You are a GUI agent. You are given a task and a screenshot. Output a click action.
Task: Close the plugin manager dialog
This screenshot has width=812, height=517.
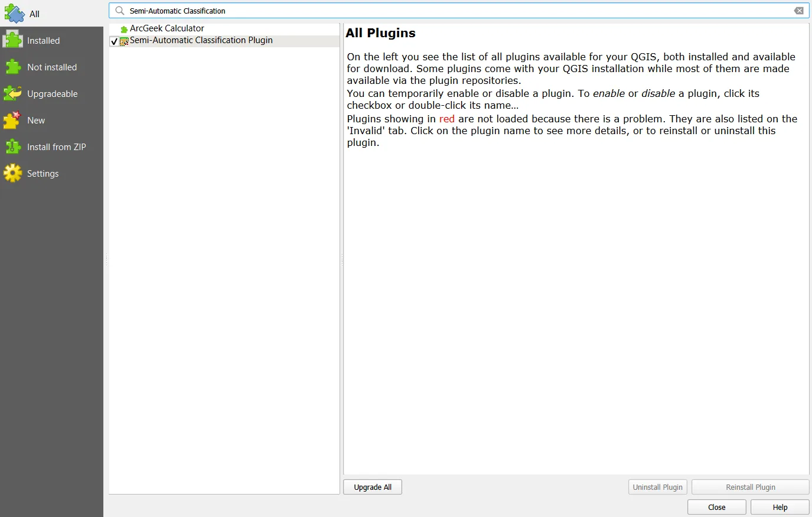[x=717, y=507]
